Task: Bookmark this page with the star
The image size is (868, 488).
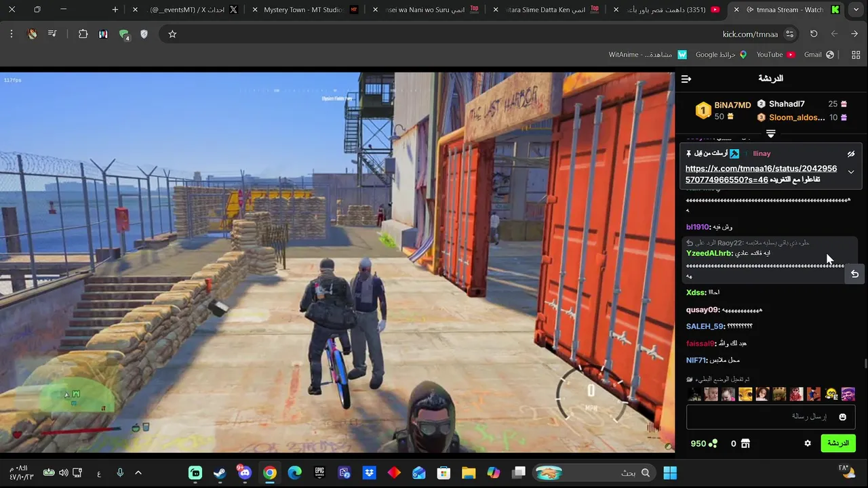Action: point(172,34)
